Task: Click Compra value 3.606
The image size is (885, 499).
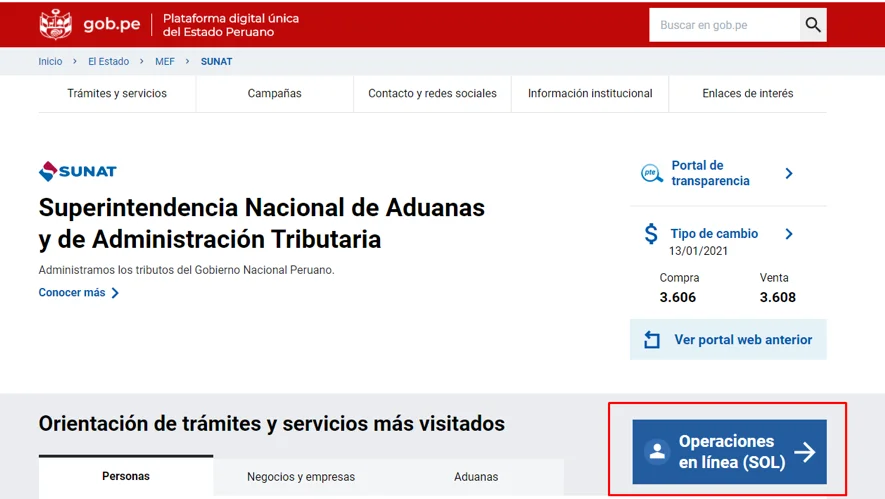Action: 678,297
